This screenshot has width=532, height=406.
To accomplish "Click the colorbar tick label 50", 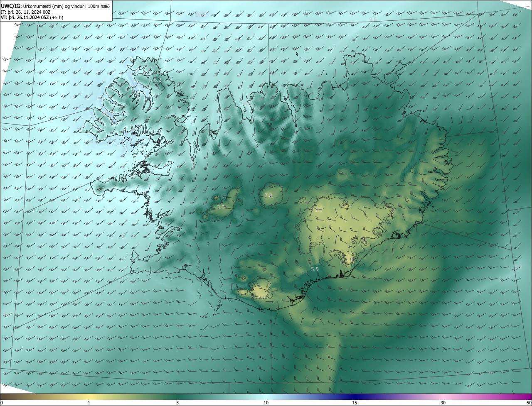I will click(529, 403).
